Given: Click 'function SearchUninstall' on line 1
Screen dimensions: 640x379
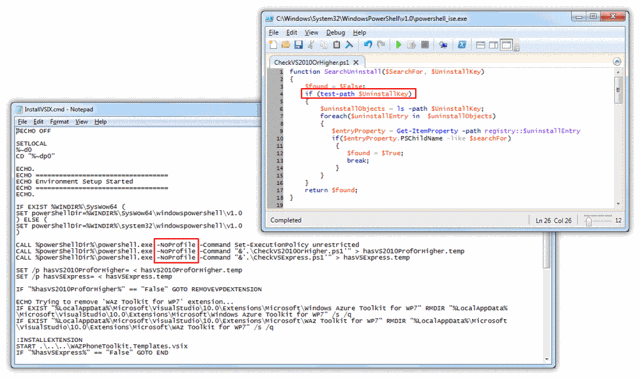Looking at the screenshot, I should pyautogui.click(x=335, y=72).
